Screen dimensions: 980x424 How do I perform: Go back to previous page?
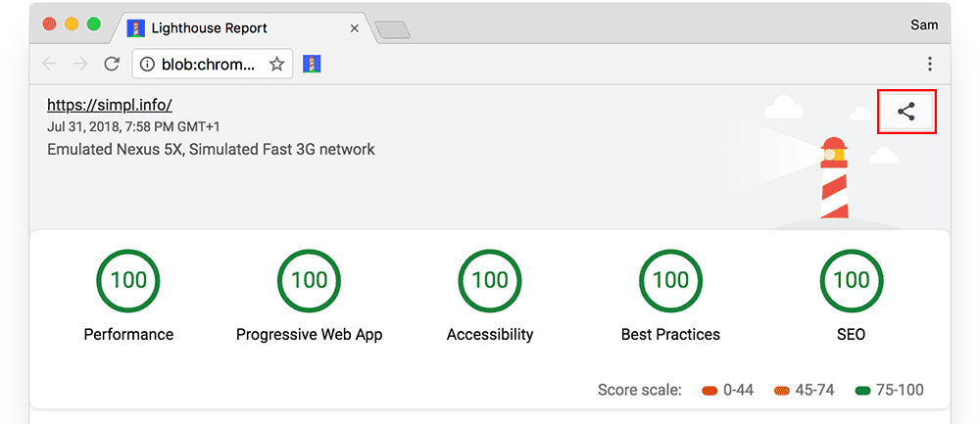tap(49, 64)
